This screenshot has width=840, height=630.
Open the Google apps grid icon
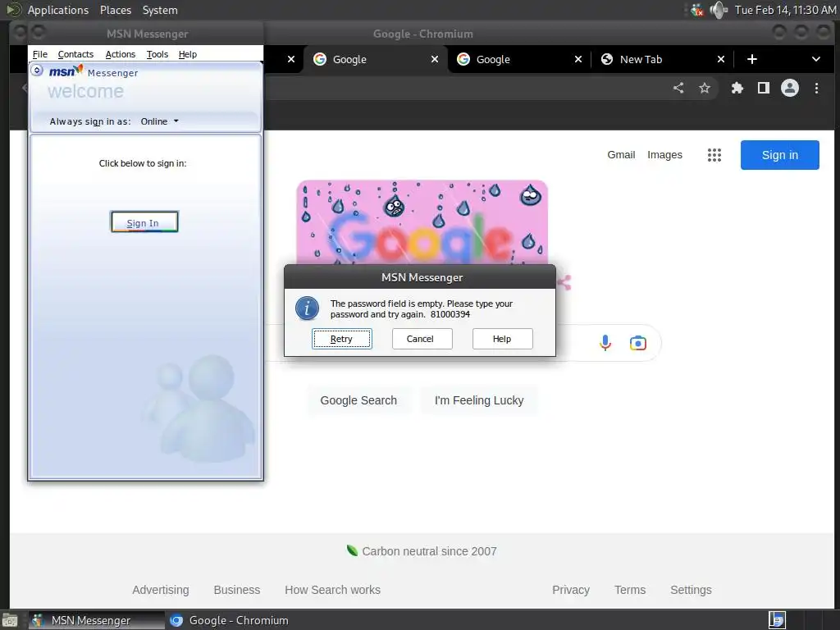coord(714,155)
